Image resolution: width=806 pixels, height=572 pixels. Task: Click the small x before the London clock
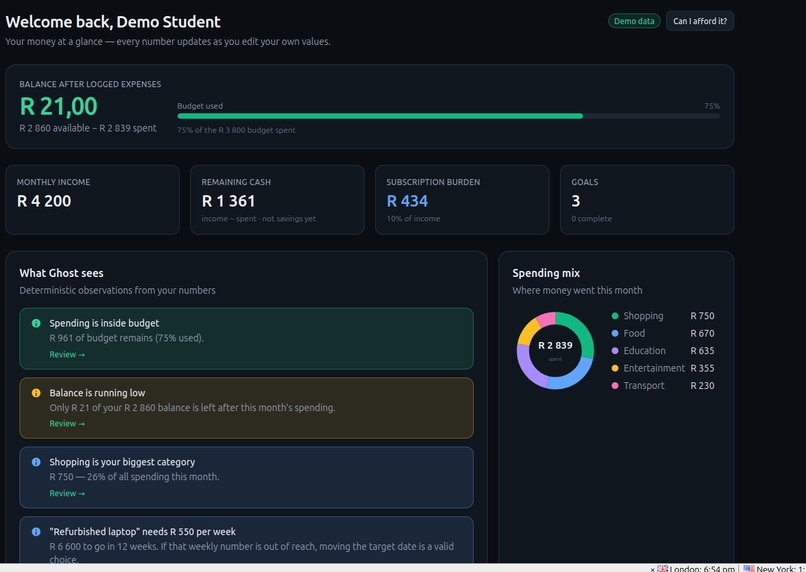653,569
